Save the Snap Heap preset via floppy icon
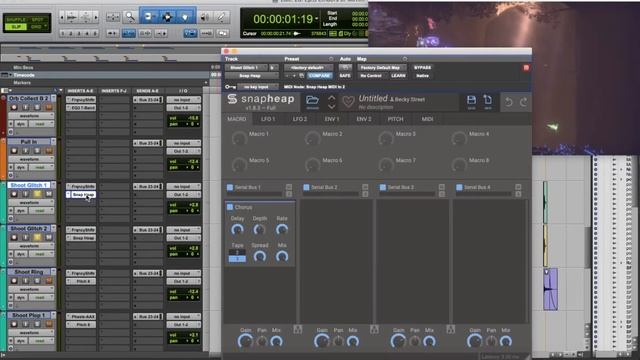Viewport: 640px width, 360px height. (x=471, y=101)
